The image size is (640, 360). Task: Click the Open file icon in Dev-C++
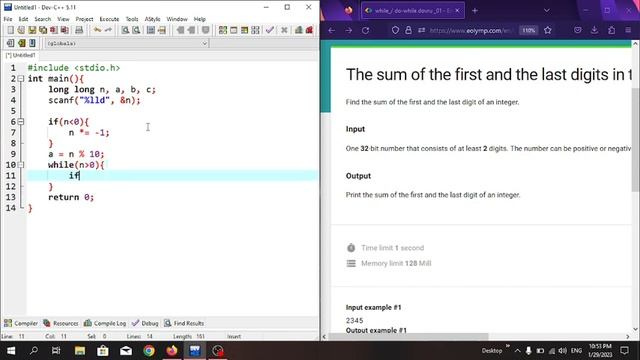coord(21,30)
